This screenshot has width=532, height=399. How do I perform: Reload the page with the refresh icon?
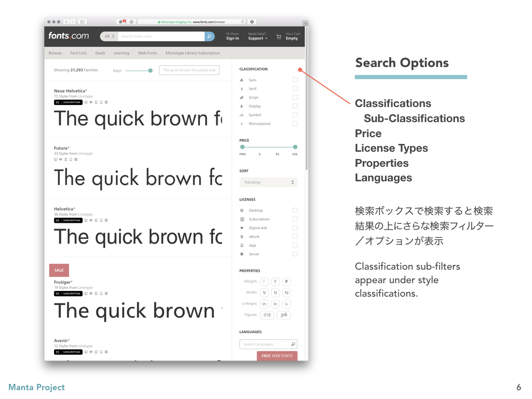pyautogui.click(x=243, y=22)
